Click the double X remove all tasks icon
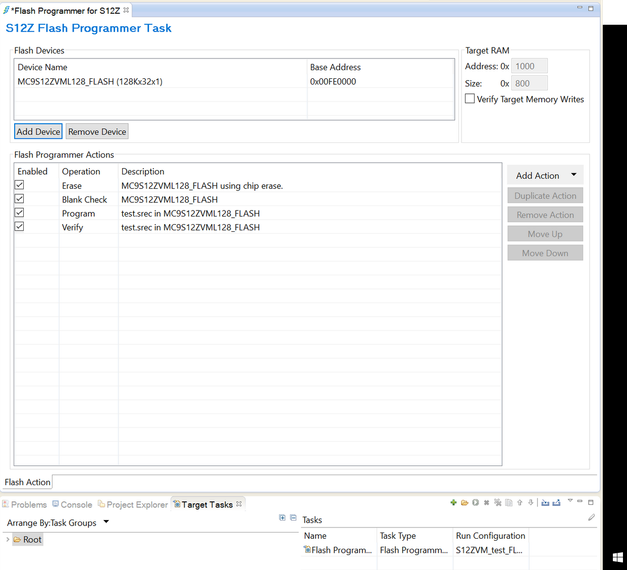 coord(497,503)
